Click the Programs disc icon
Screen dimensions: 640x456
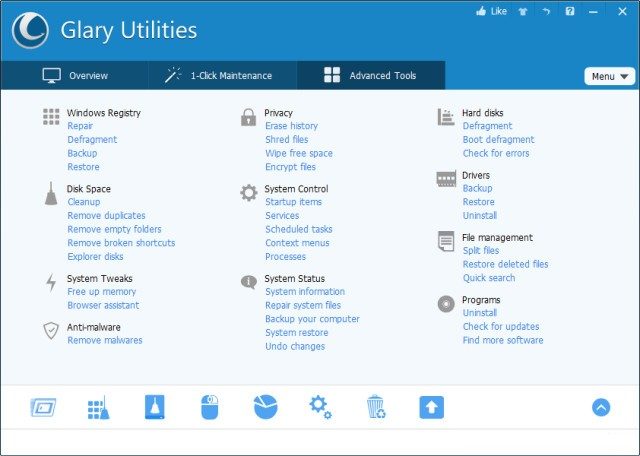446,304
